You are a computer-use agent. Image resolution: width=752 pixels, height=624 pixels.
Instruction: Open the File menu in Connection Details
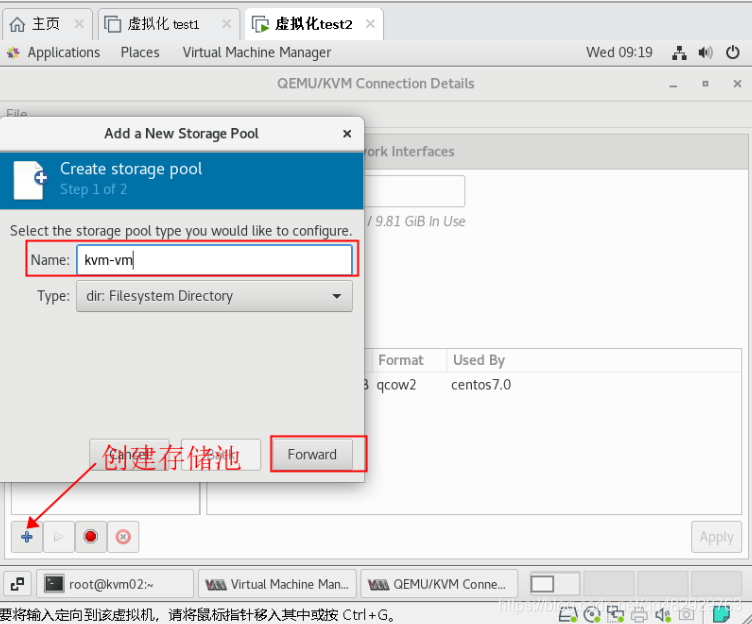click(17, 114)
